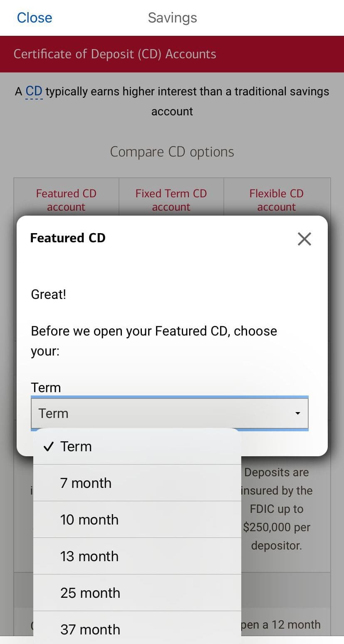
Task: Click the Certificate of Deposit (CD) Accounts header
Action: (115, 54)
